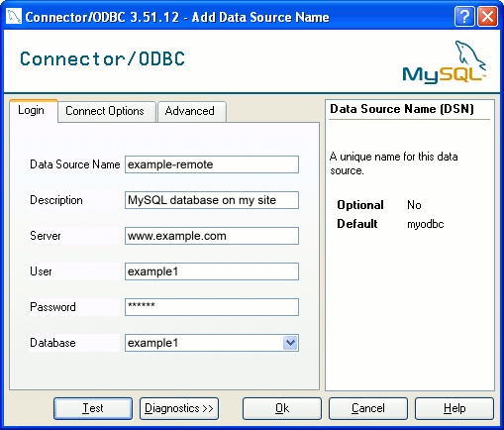Open Help from the bottom button
Image resolution: width=504 pixels, height=430 pixels.
(454, 408)
